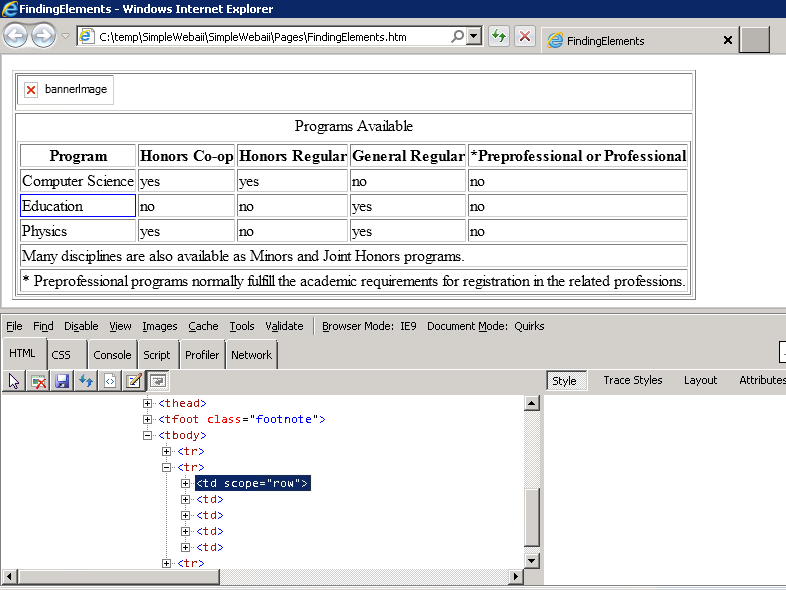The width and height of the screenshot is (786, 590).
Task: Click the element source style icon
Action: tap(110, 381)
